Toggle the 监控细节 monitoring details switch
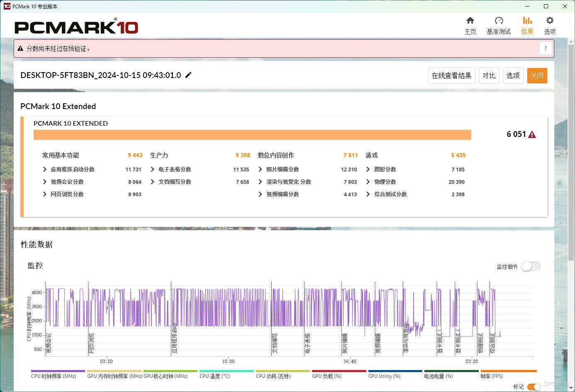Viewport: 575px width, 392px height. coord(531,266)
